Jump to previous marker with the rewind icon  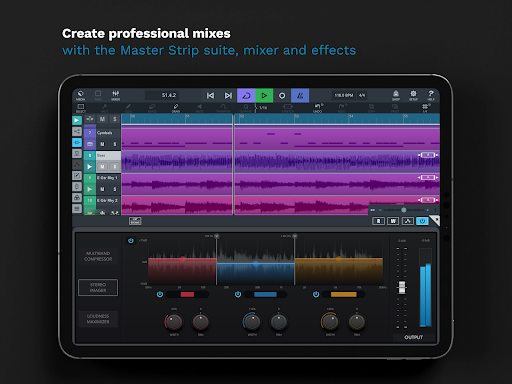coord(210,96)
